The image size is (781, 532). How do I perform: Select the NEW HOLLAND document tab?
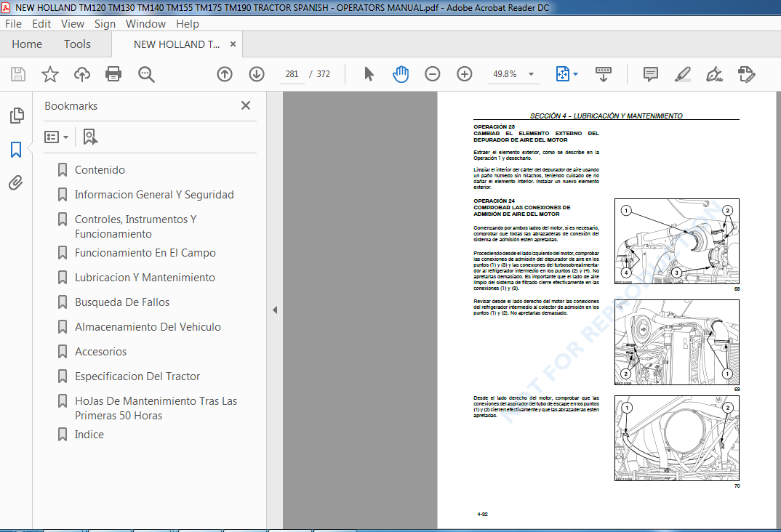click(x=176, y=44)
